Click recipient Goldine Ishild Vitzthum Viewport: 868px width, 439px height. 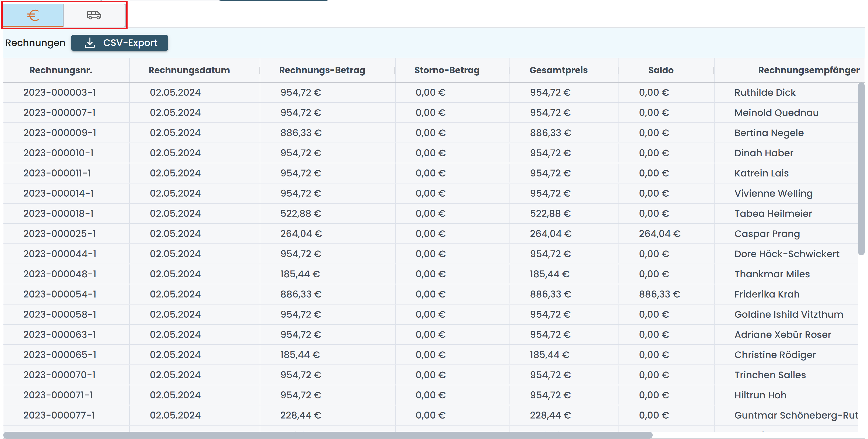pyautogui.click(x=789, y=314)
